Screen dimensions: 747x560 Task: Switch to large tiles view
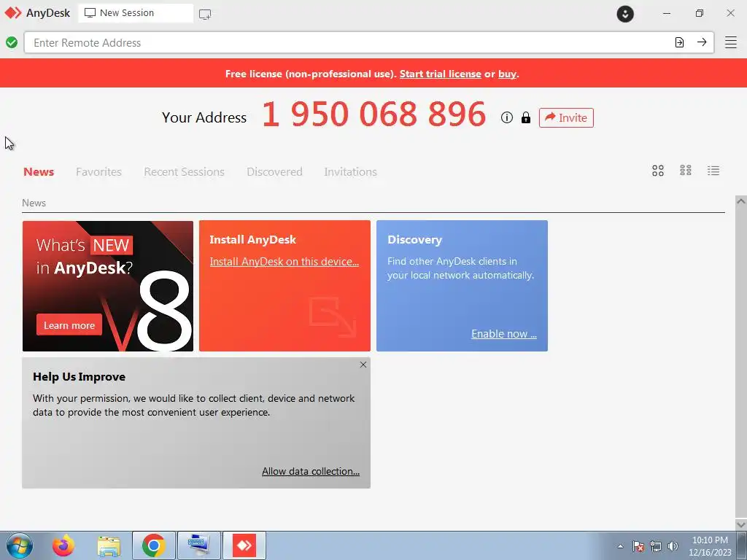pos(658,171)
